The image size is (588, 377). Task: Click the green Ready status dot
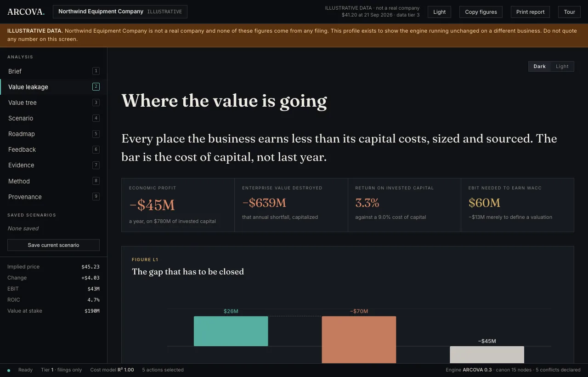click(9, 370)
